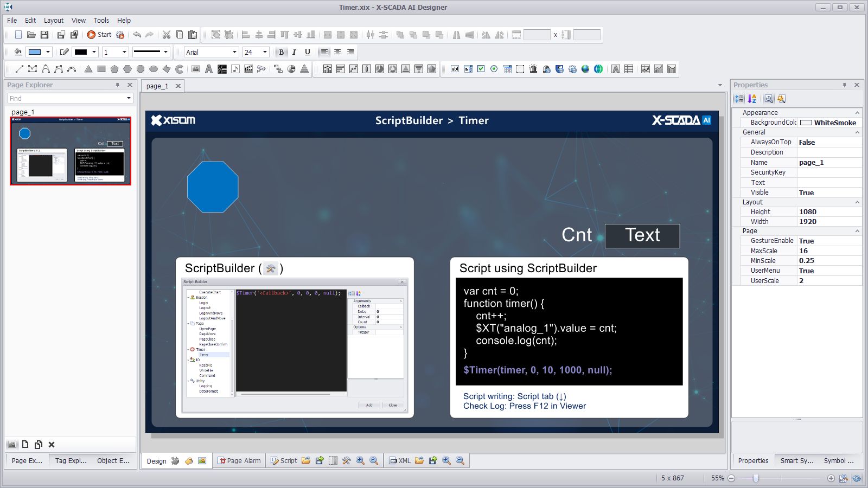Collapse the Appearance property group

click(857, 113)
